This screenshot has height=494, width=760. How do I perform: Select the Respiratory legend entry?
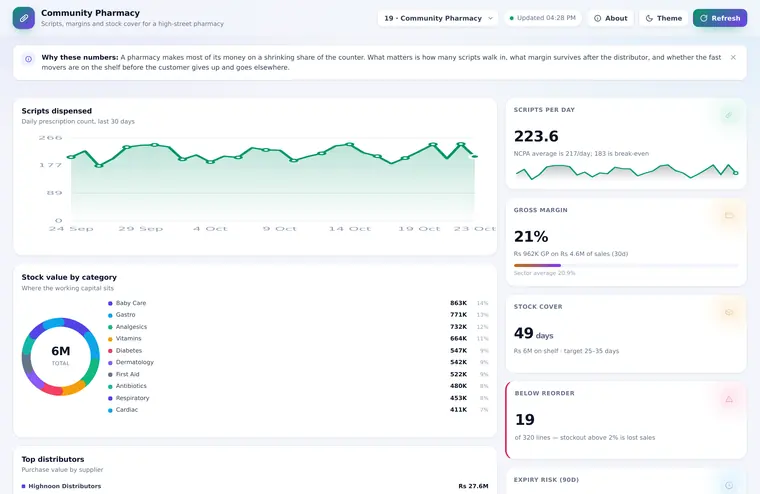click(298, 398)
